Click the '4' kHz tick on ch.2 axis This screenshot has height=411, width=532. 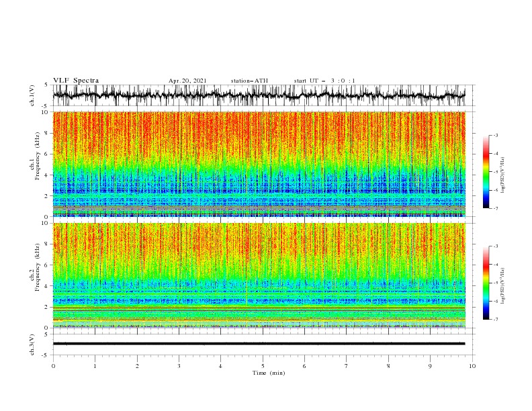(47, 286)
